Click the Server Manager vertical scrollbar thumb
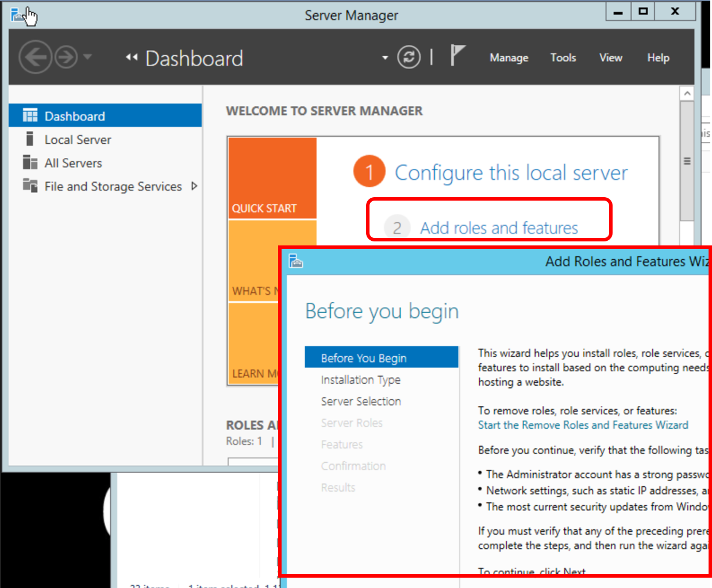 (687, 161)
